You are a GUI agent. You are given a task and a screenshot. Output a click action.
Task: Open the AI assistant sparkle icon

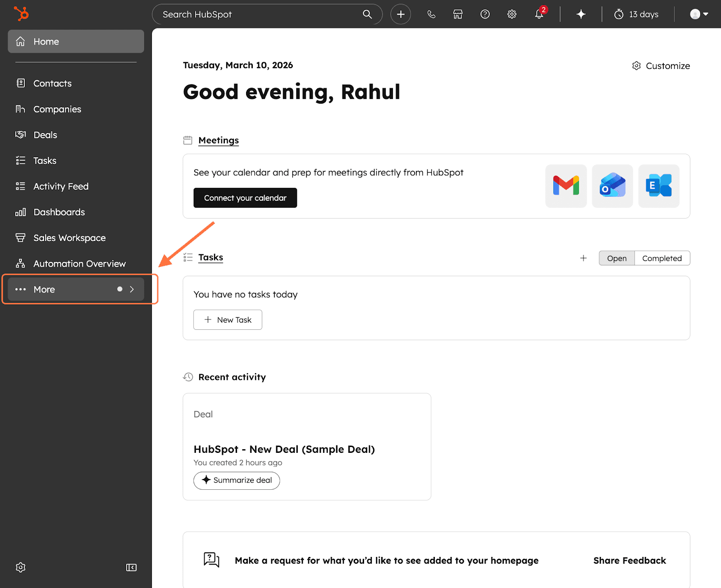coord(581,14)
